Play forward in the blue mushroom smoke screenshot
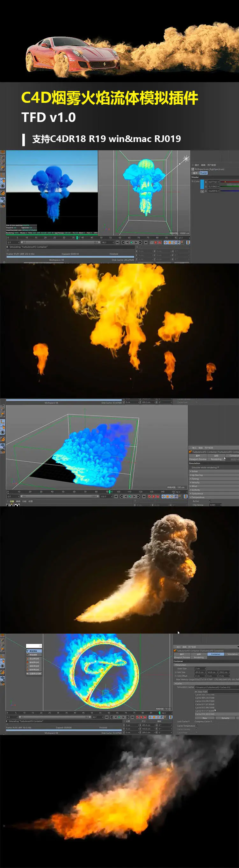 click(132, 243)
